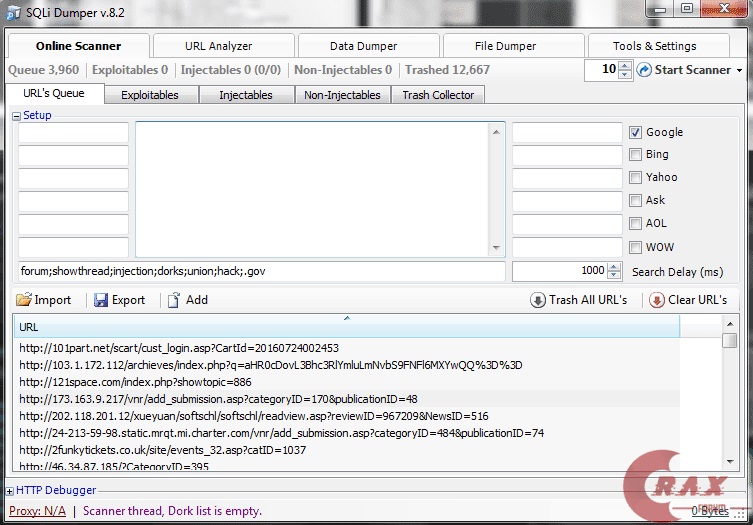Click the Proxy: N/A status link
Viewport: 753px width, 525px height.
point(37,511)
